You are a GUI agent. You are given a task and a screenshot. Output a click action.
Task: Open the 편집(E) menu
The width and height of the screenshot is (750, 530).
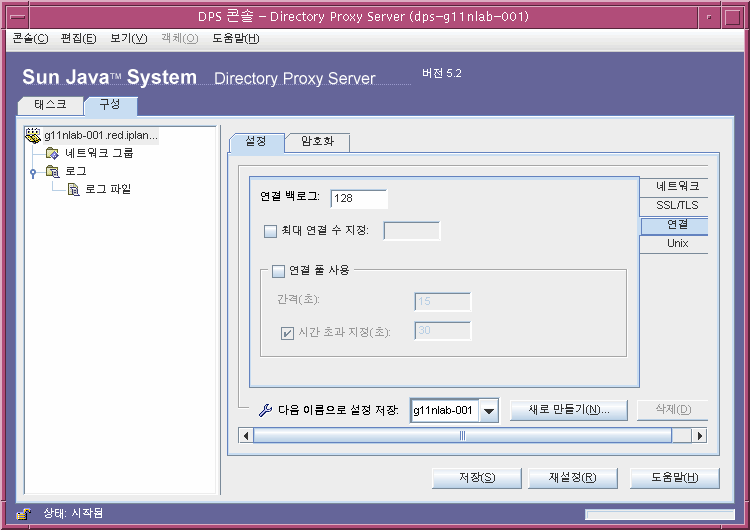78,39
